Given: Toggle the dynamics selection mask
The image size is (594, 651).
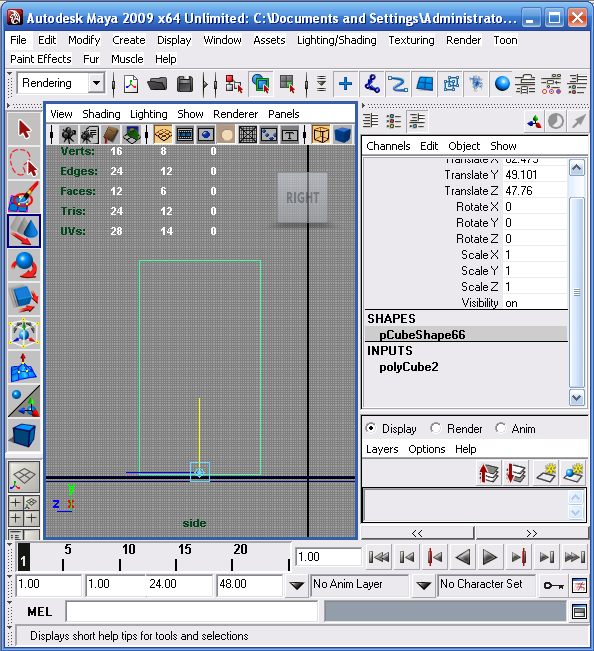Looking at the screenshot, I should point(477,84).
